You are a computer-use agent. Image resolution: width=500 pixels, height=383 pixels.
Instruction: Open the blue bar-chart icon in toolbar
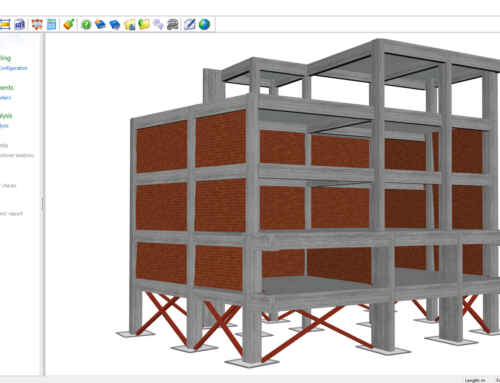click(x=20, y=24)
